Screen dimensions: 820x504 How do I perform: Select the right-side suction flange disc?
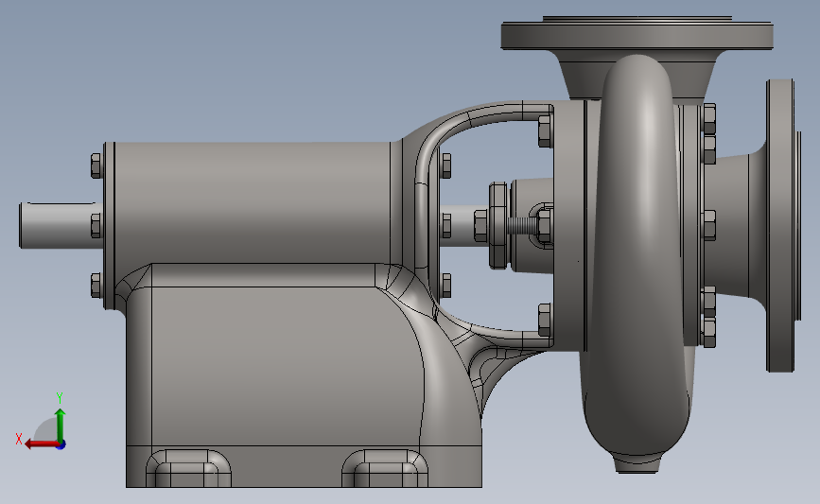click(x=781, y=225)
